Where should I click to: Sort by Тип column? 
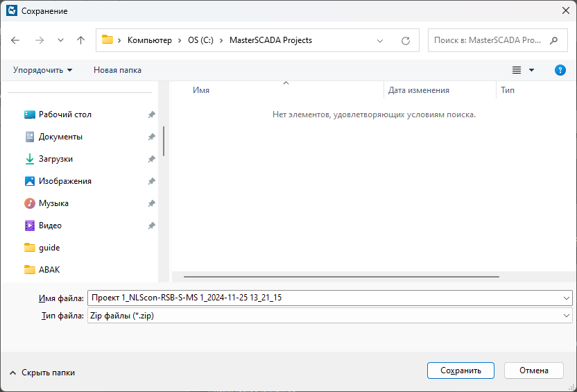click(508, 90)
